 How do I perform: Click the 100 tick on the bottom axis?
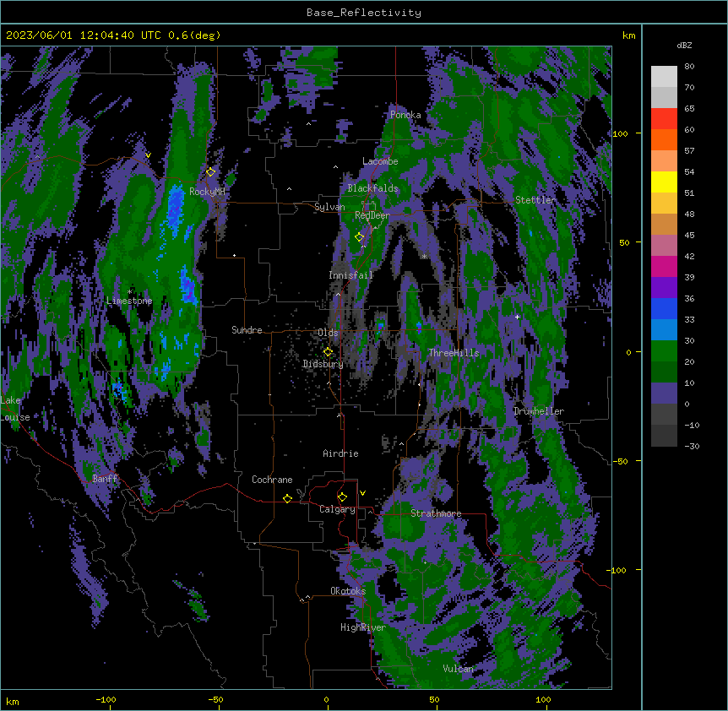click(543, 699)
